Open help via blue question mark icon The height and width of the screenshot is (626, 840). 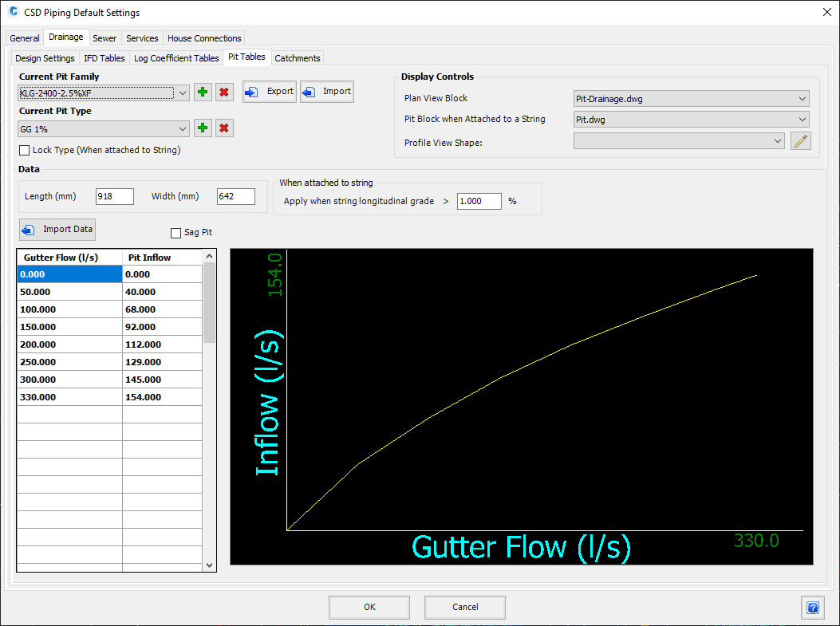click(x=812, y=608)
